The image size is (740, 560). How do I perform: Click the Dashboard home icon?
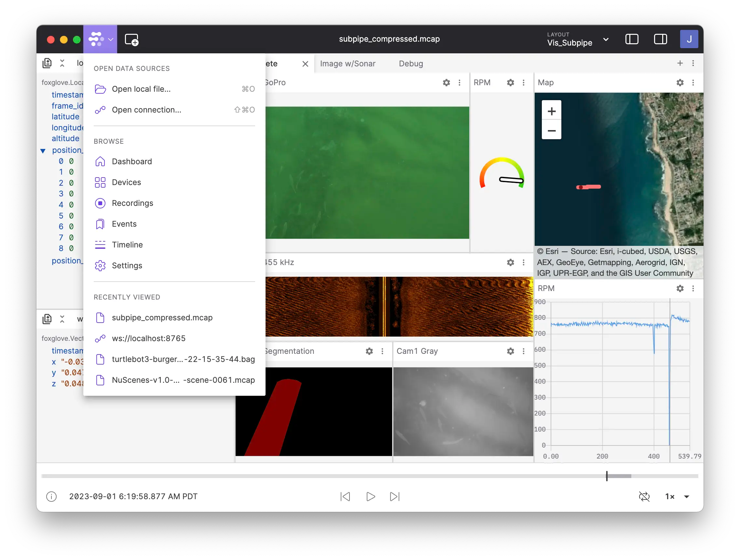coord(100,162)
